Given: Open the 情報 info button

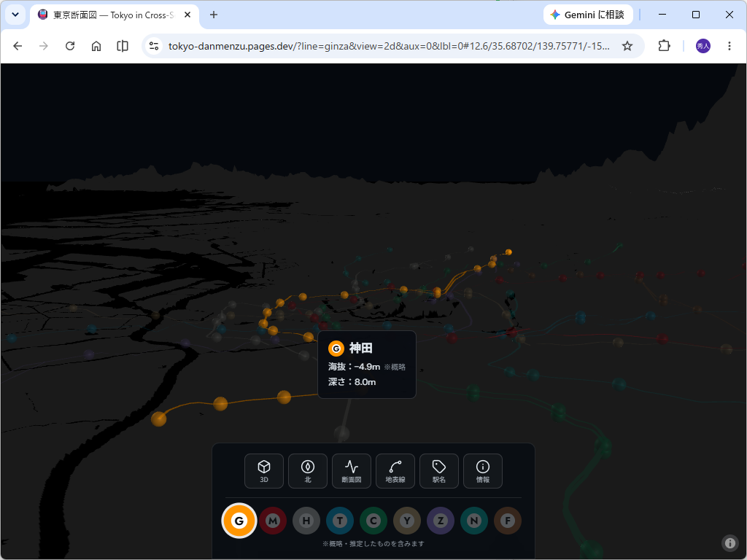Looking at the screenshot, I should pos(483,471).
